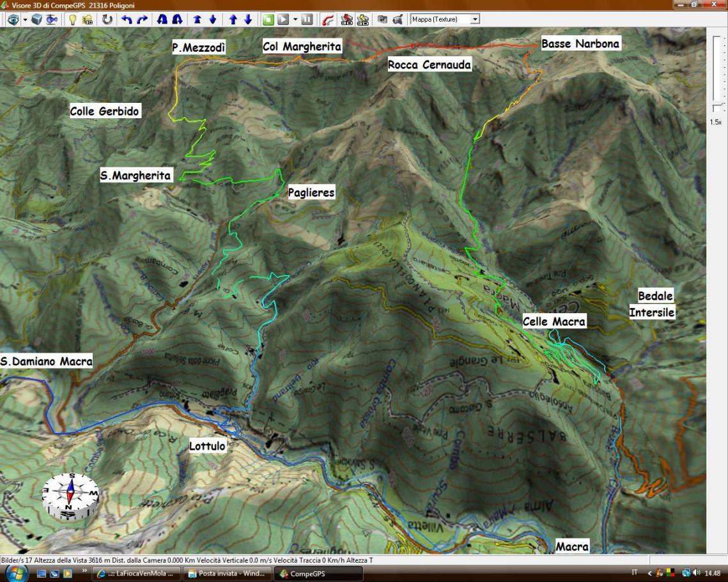Image resolution: width=728 pixels, height=582 pixels.
Task: Select the helicopter flight mode icon
Action: (x=50, y=20)
